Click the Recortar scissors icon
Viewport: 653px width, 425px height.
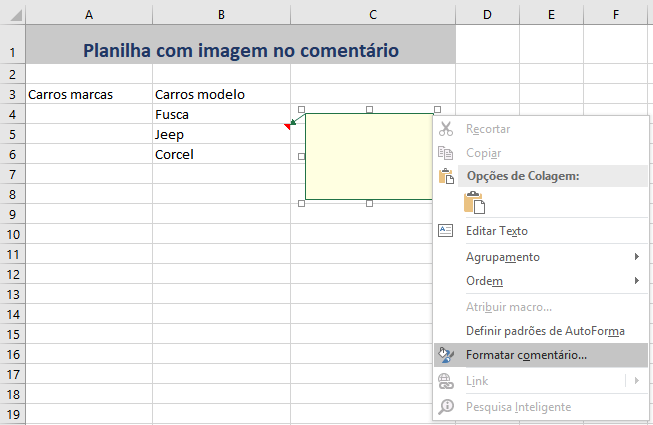coord(446,129)
